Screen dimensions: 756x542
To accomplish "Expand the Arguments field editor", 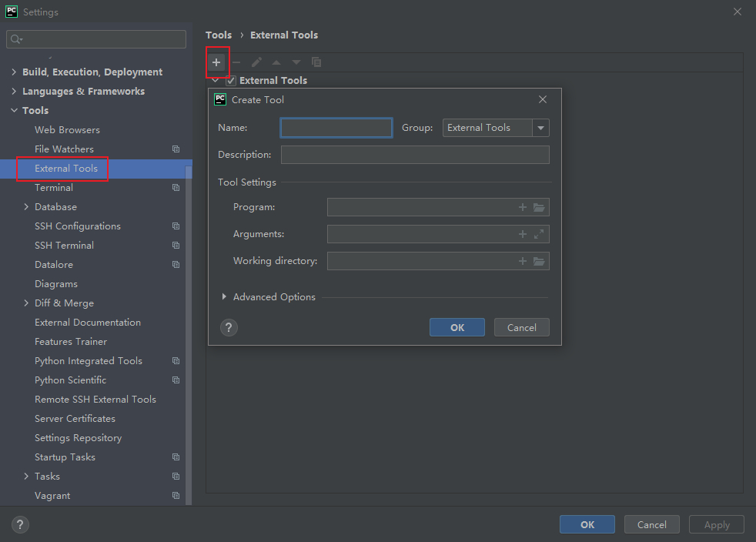I will pos(539,234).
